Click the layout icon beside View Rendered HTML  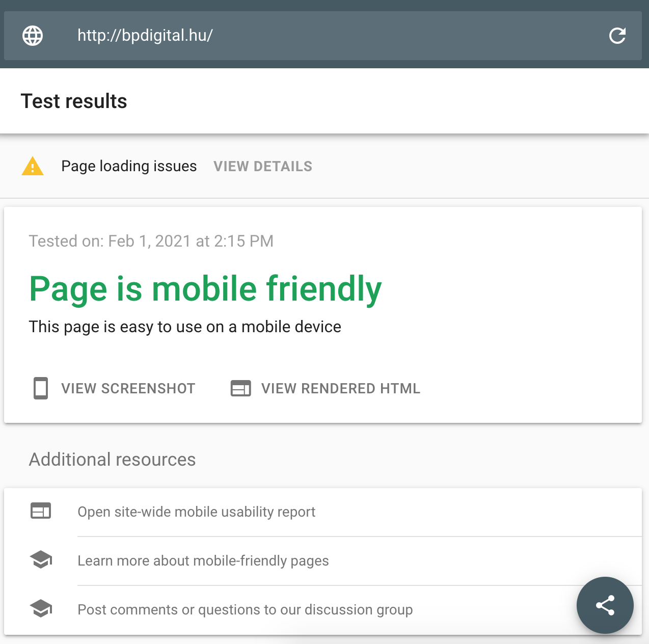pos(241,388)
